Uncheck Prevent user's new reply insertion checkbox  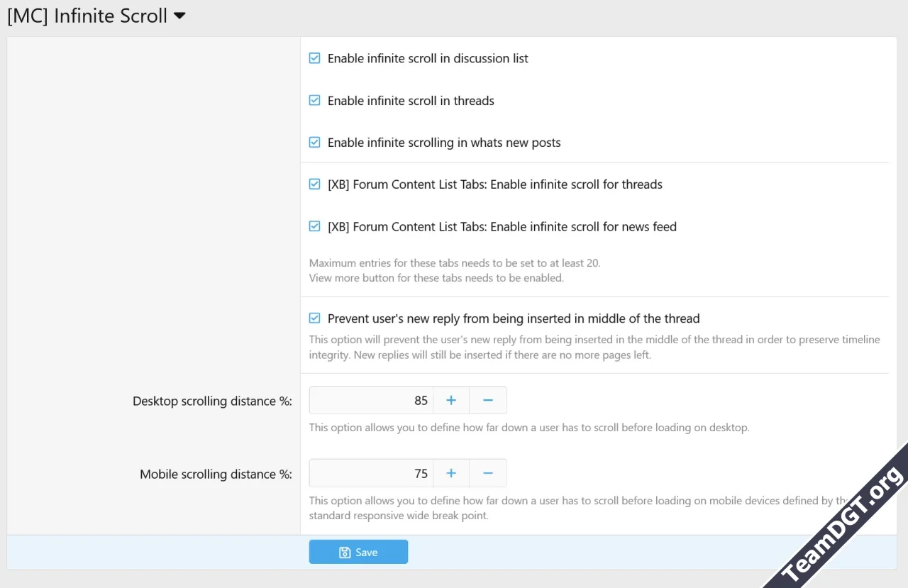[x=315, y=318]
